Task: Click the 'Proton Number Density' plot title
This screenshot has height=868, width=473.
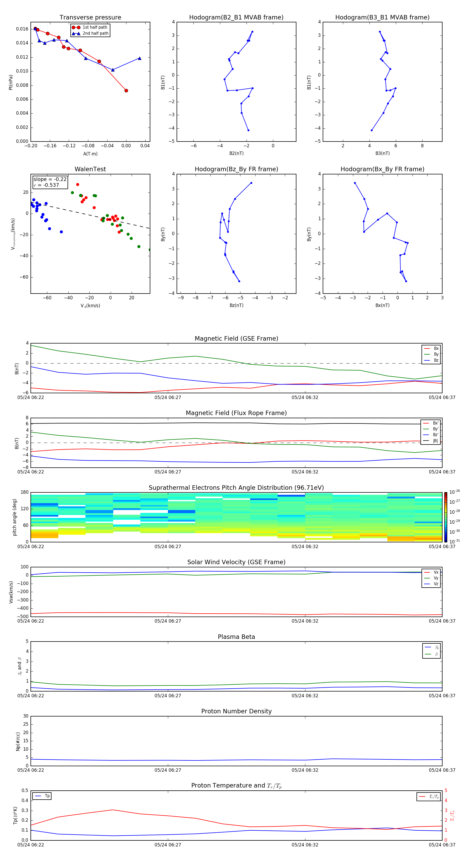Action: click(236, 711)
